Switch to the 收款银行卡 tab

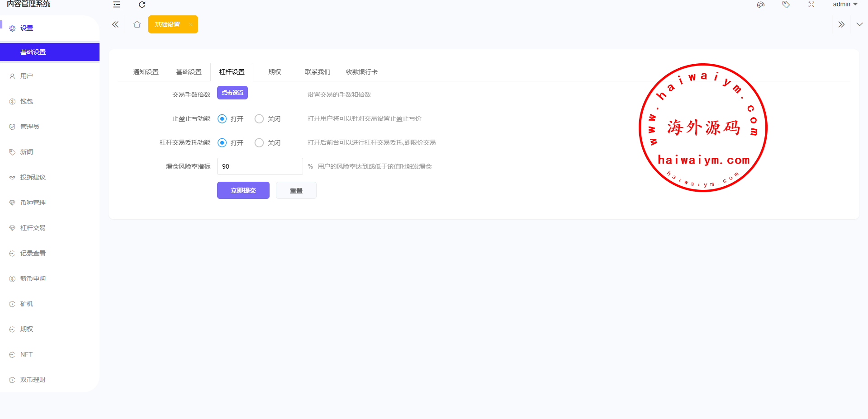361,72
